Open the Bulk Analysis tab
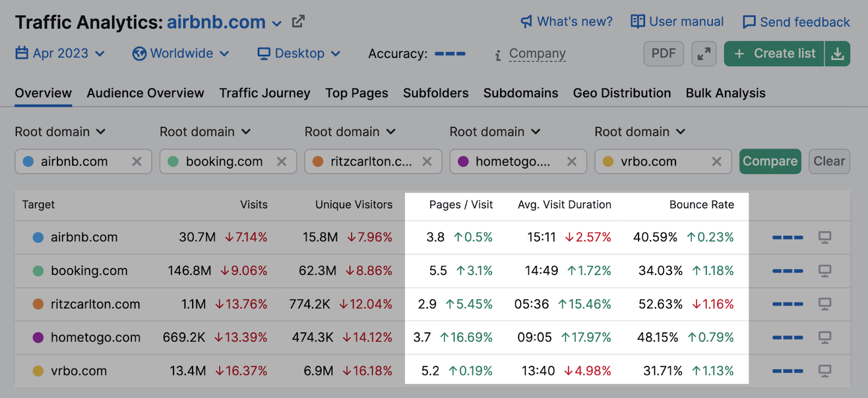Screen dimensions: 868x398 tap(726, 93)
